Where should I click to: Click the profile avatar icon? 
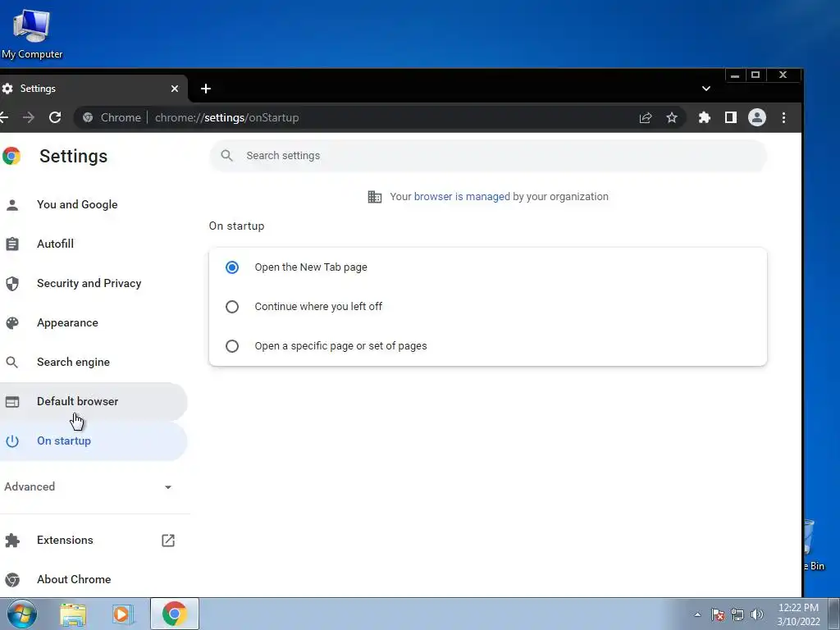pyautogui.click(x=757, y=118)
